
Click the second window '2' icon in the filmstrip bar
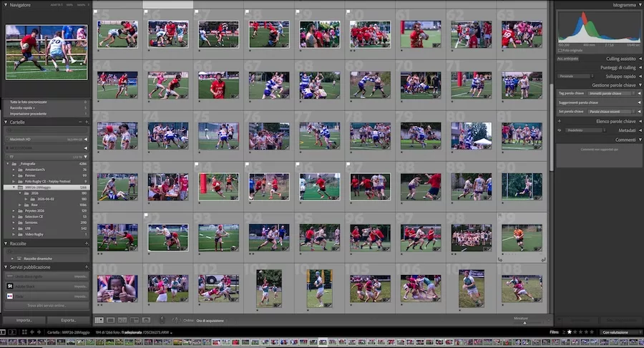(x=12, y=332)
